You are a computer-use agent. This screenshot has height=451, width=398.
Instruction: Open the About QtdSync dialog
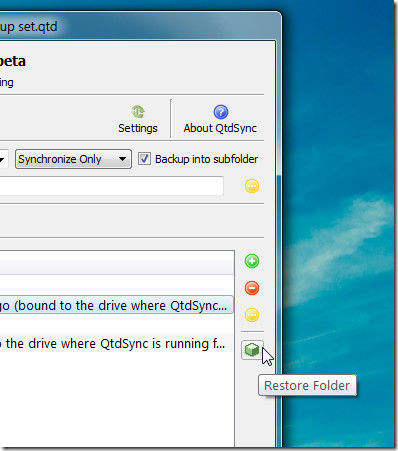pos(220,119)
